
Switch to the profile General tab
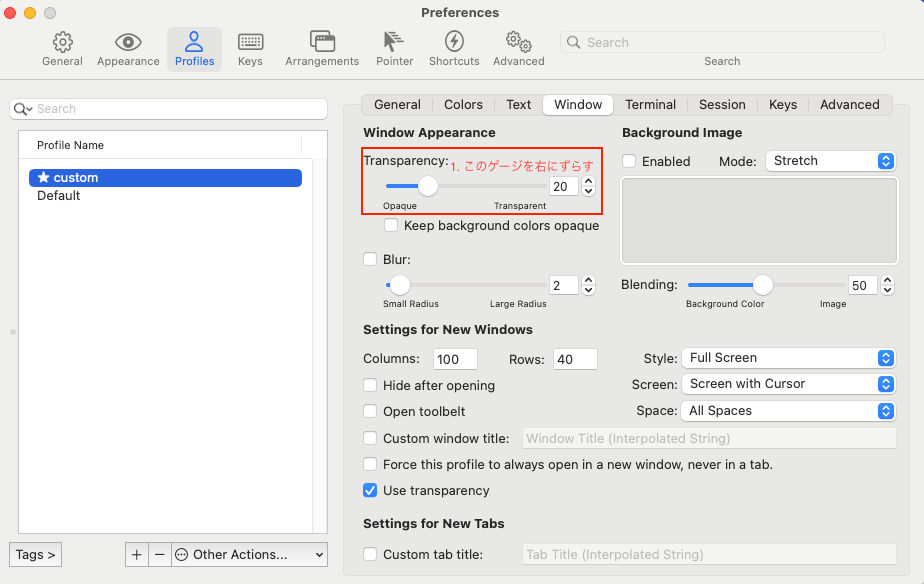click(397, 105)
